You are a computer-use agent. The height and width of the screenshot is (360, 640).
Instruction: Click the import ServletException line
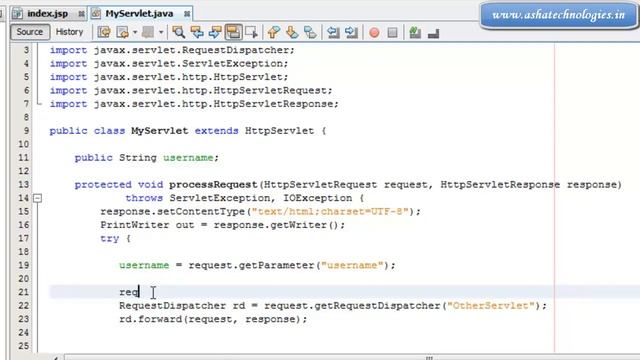tap(169, 64)
